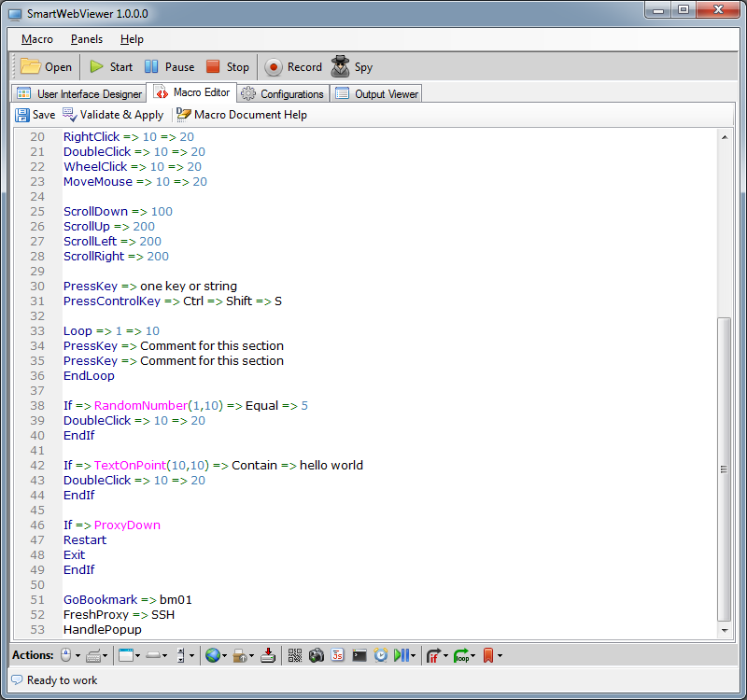Click the editor's vertical scrollbar thumb
747x700 pixels.
[x=724, y=469]
